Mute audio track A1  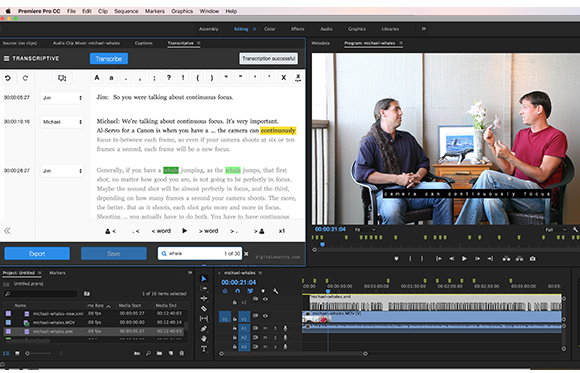[x=265, y=328]
